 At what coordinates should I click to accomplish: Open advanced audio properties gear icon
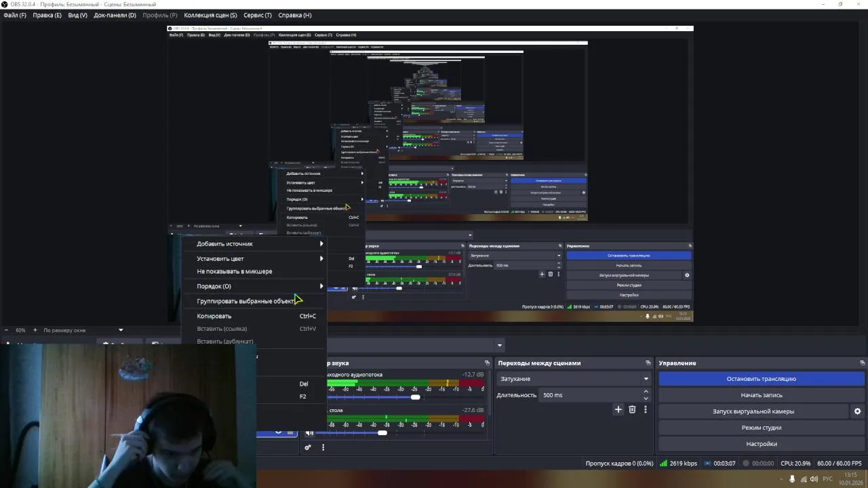(x=308, y=447)
